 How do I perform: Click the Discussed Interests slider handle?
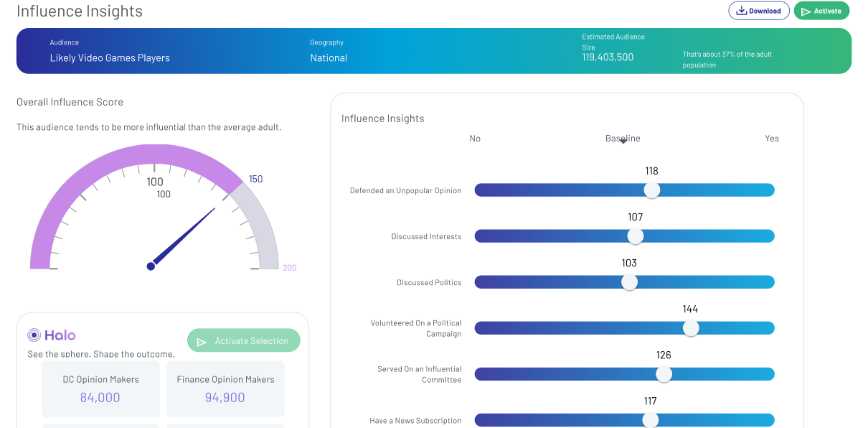point(635,236)
